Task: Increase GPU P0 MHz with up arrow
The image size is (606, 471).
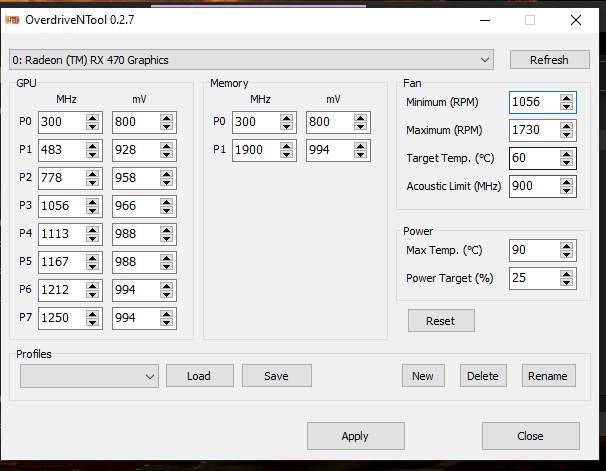Action: point(92,118)
